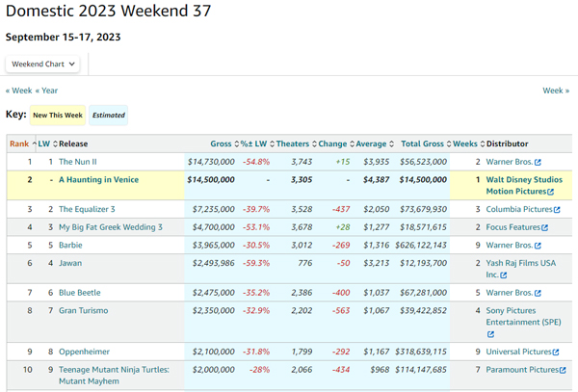The width and height of the screenshot is (578, 392).
Task: Sort table by Gross column
Action: (x=224, y=144)
